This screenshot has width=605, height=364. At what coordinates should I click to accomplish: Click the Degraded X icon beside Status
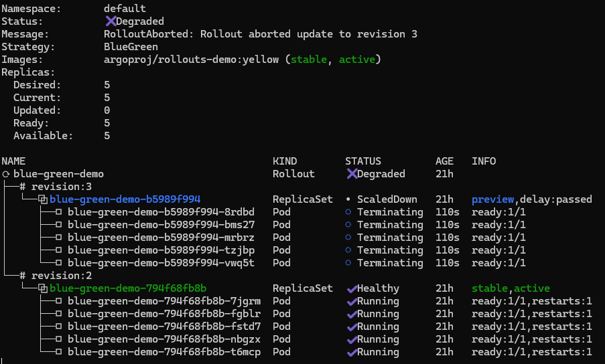[x=111, y=21]
